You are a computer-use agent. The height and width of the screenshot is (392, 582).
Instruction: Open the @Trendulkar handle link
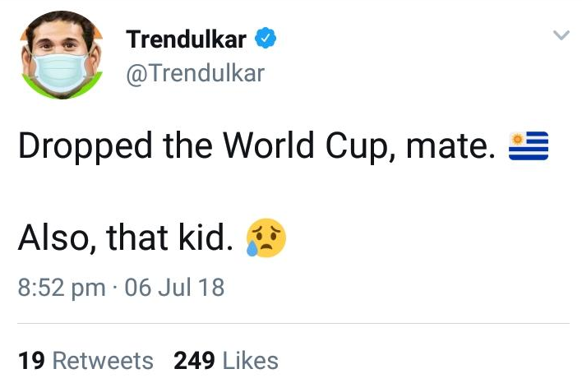195,73
